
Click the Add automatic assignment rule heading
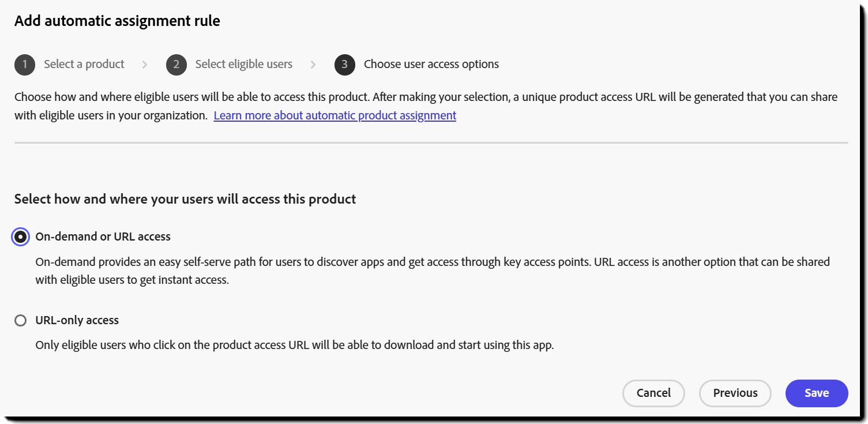117,21
